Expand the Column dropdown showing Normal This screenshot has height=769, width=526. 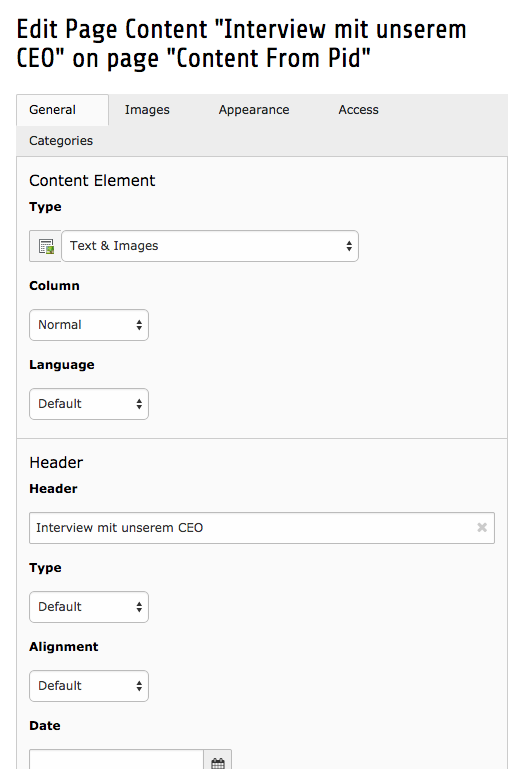[89, 325]
